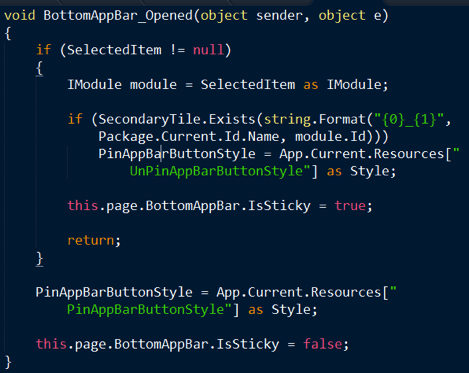Screen dimensions: 469x373
Task: Click the method name BottomAppBar_Opened
Action: tap(118, 16)
